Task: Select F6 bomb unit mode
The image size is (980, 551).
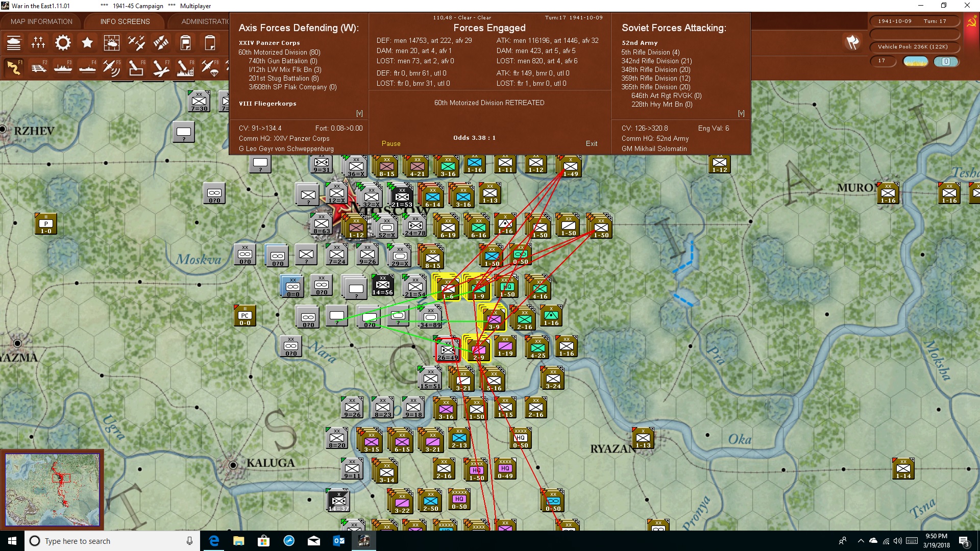Action: 136,67
